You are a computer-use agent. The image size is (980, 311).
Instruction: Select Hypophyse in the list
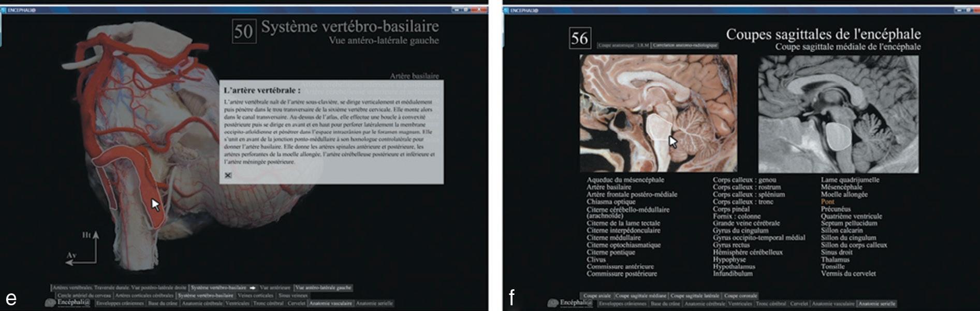click(728, 259)
